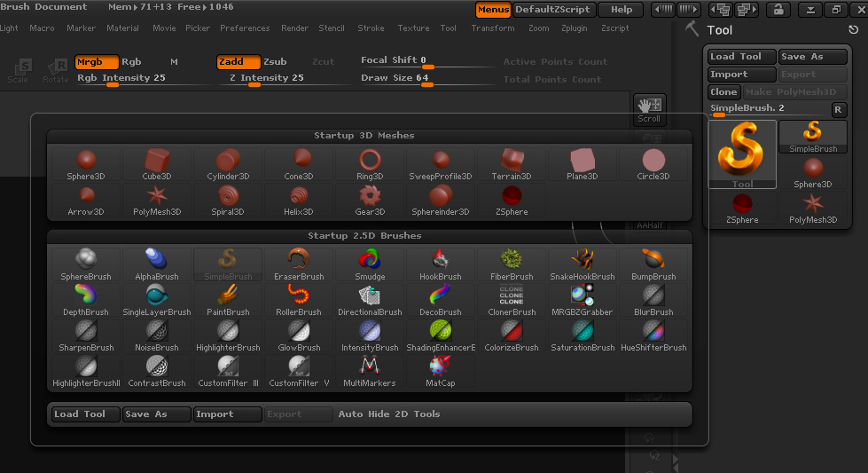This screenshot has height=473, width=868.
Task: Pick the Smudge brush
Action: click(x=369, y=265)
